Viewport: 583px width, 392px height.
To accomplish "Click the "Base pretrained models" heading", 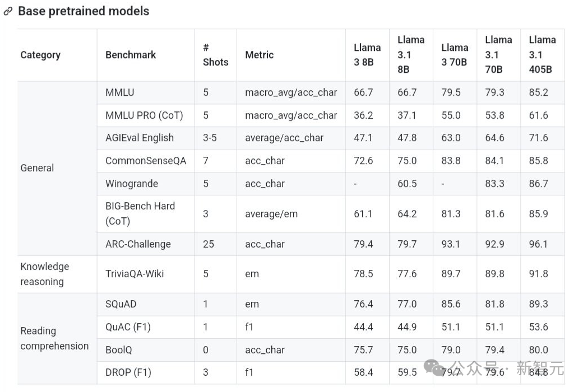I will click(x=84, y=11).
